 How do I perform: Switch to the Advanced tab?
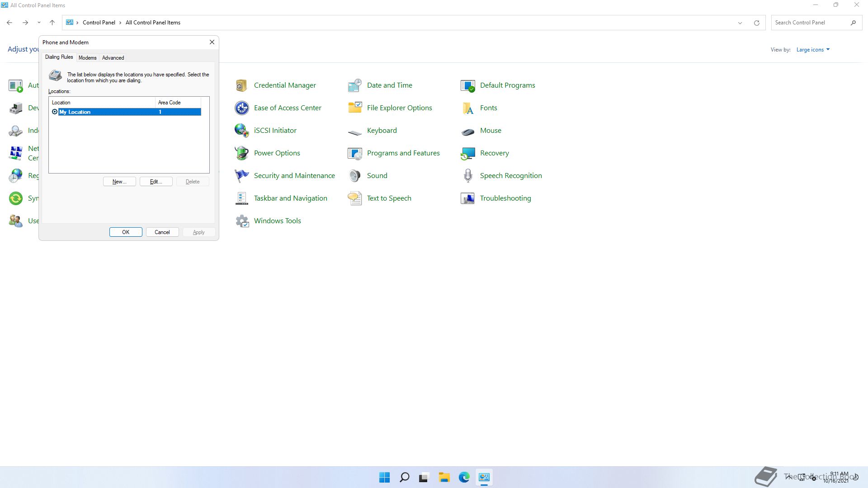tap(113, 58)
